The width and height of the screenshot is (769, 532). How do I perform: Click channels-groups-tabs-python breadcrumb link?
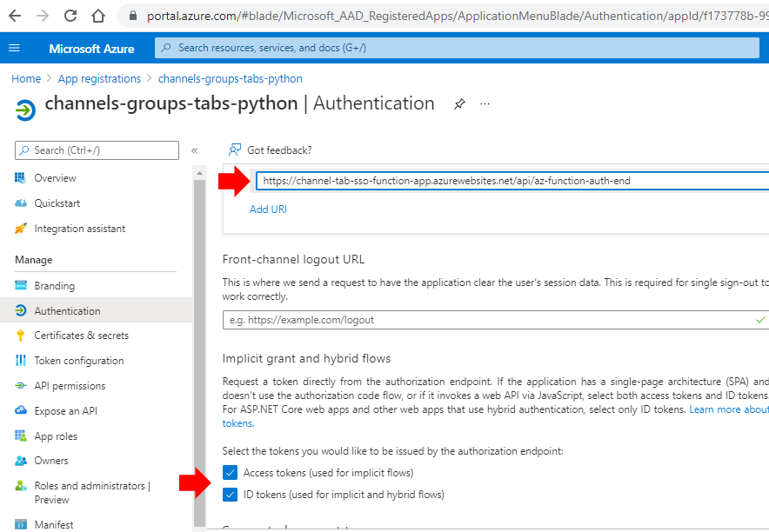(231, 79)
